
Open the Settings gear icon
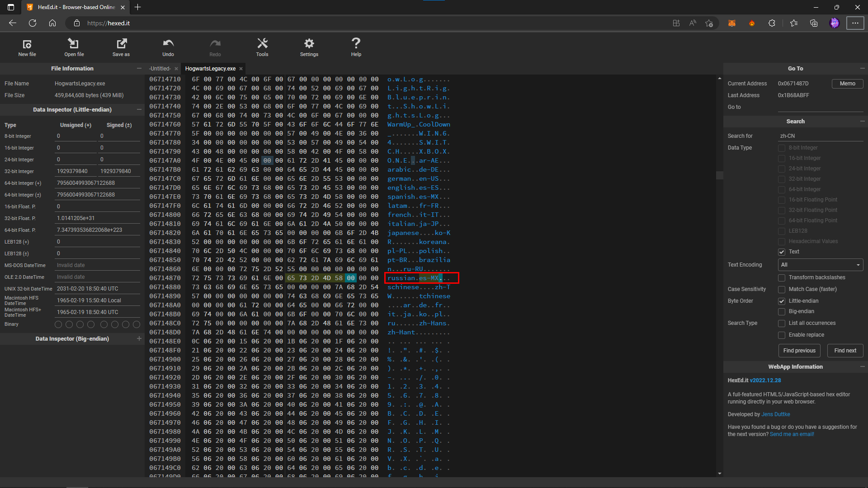tap(309, 44)
